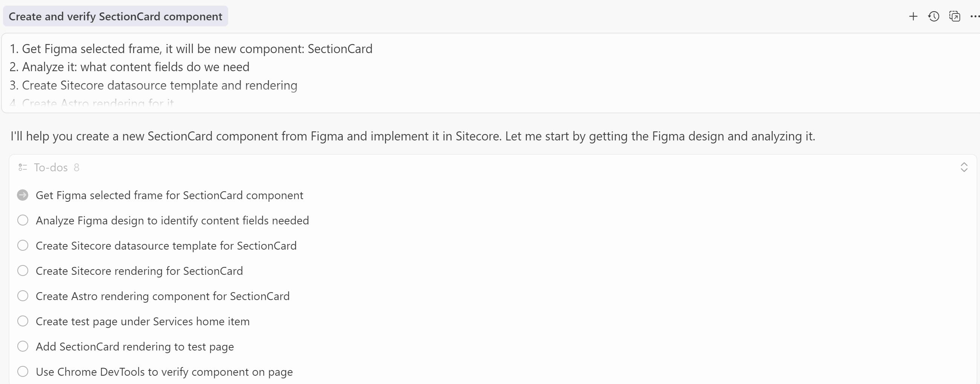Mark 'Create Sitecore datasource template for SectionCard' complete
This screenshot has width=980, height=384.
(23, 245)
